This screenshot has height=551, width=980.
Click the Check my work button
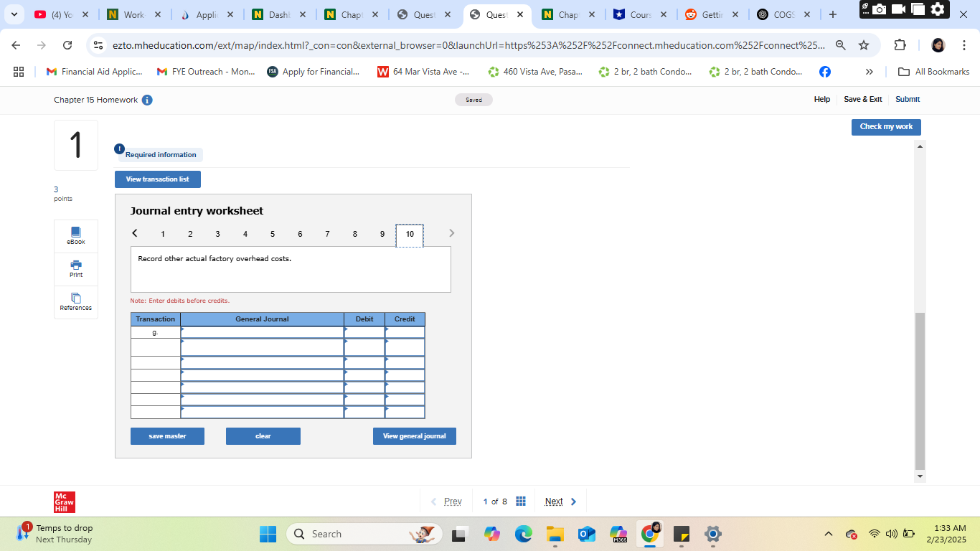tap(886, 127)
